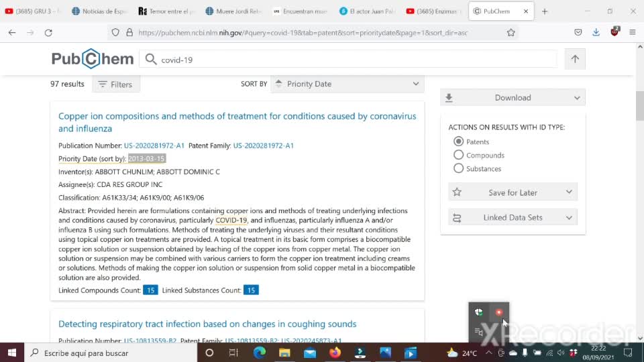Open the Mail app on the taskbar
644x362 pixels.
click(310, 353)
